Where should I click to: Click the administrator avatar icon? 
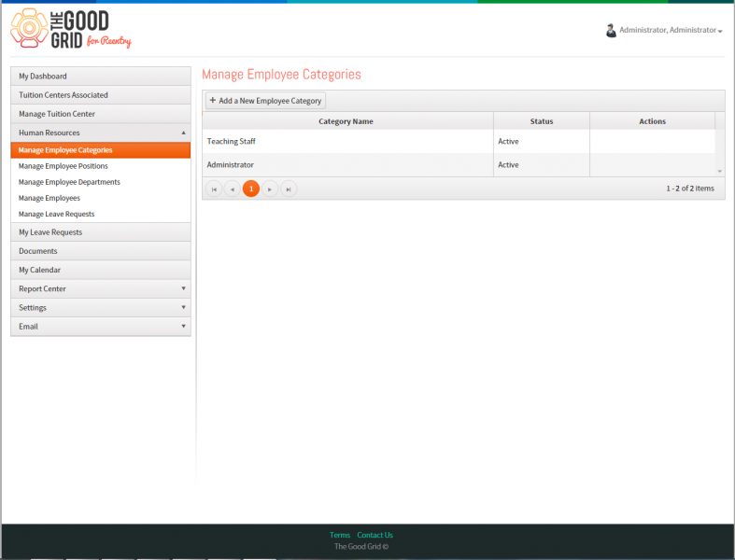[610, 31]
